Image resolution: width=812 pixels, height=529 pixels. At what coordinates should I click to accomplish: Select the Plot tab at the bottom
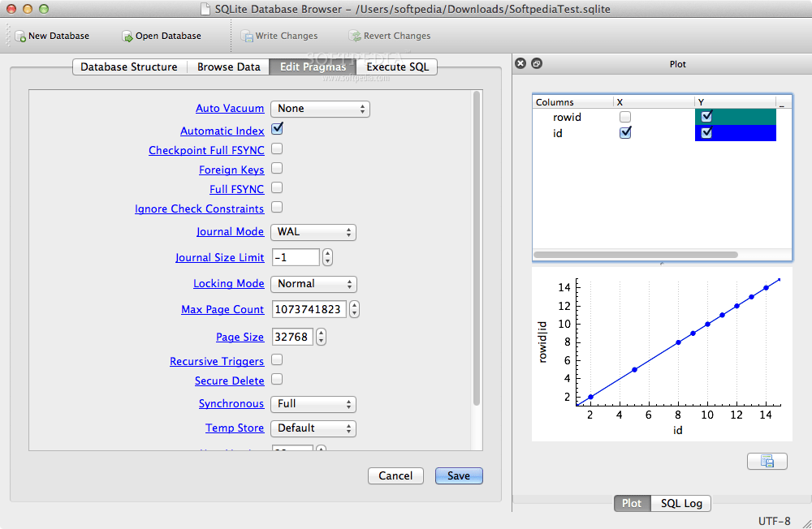(632, 503)
